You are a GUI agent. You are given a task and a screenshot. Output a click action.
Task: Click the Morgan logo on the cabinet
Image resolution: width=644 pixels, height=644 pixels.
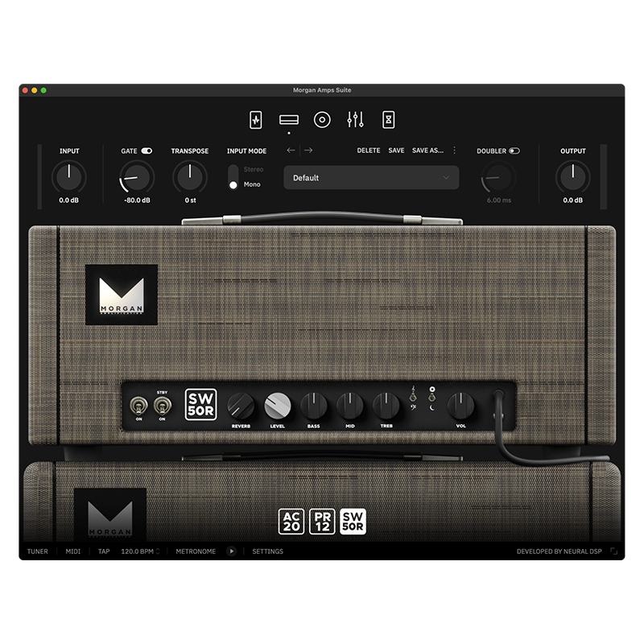110,515
